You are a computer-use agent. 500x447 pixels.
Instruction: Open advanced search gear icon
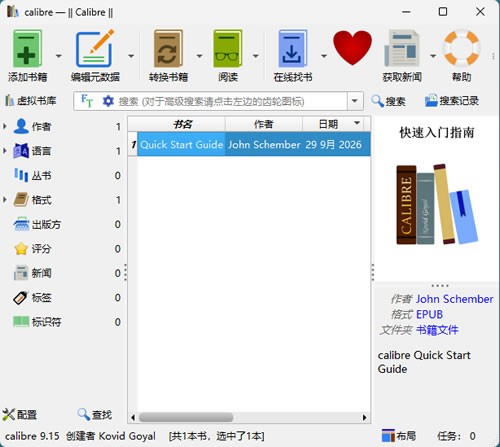tap(108, 101)
